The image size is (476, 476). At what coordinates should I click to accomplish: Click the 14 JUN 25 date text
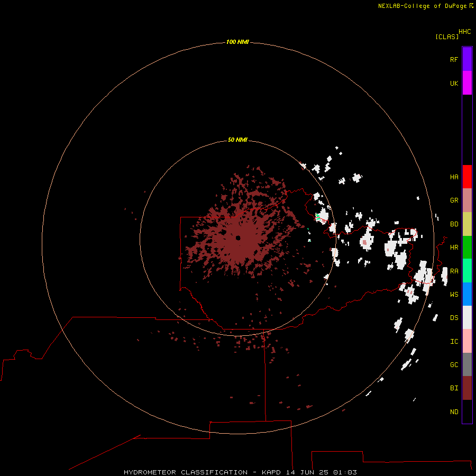tap(307, 472)
